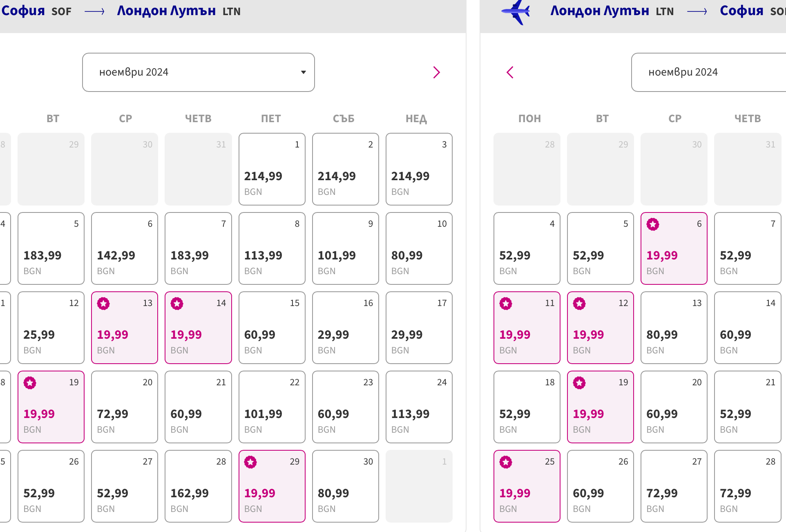Pick return November 4 for 52,99 BGN
Image resolution: width=786 pixels, height=532 pixels.
527,248
